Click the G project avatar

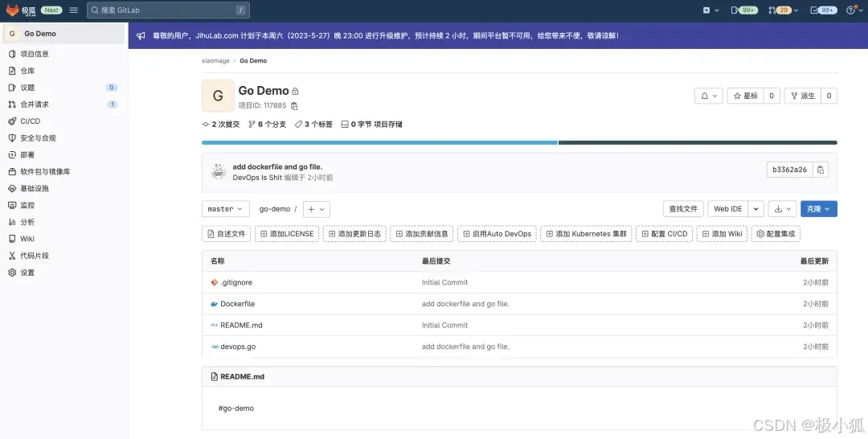point(218,96)
